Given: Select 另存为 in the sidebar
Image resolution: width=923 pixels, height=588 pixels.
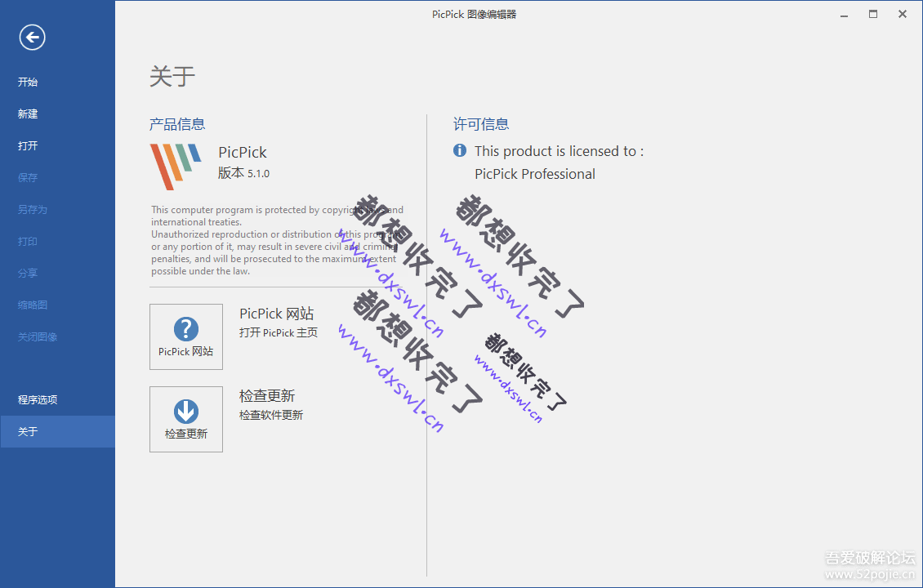Looking at the screenshot, I should [x=33, y=209].
